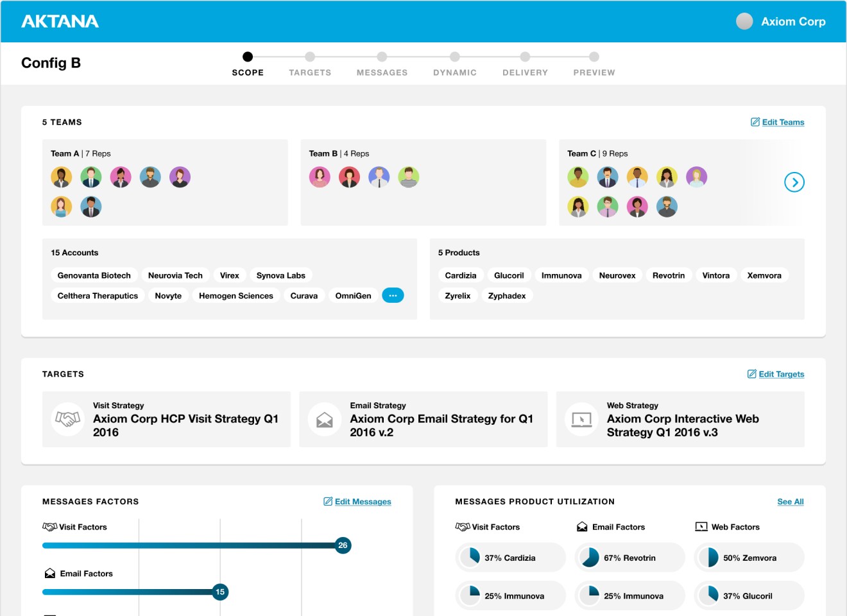Select the Xemvora product chip
The width and height of the screenshot is (847, 616).
[x=764, y=275]
